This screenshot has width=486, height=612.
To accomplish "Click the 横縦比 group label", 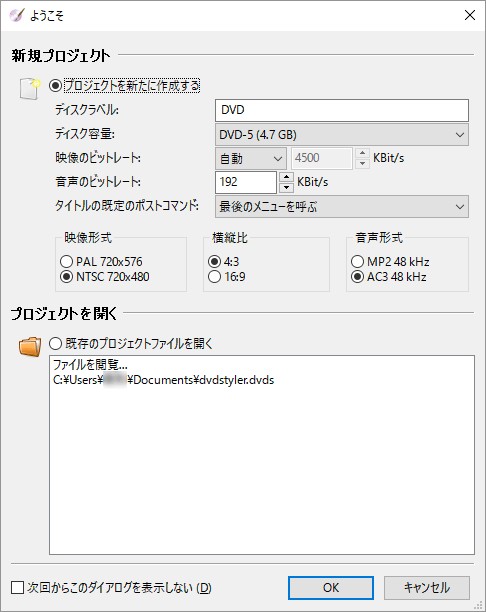I will point(230,238).
